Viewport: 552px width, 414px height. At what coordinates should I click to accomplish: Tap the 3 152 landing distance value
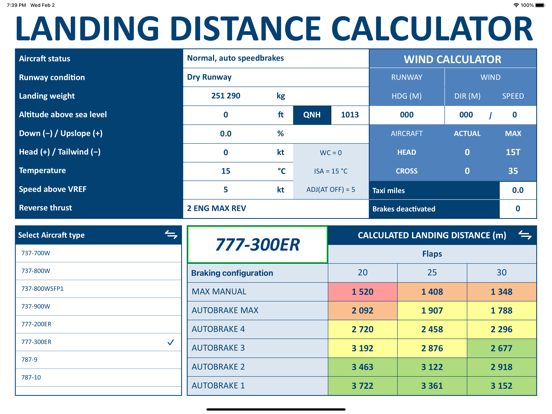point(502,386)
